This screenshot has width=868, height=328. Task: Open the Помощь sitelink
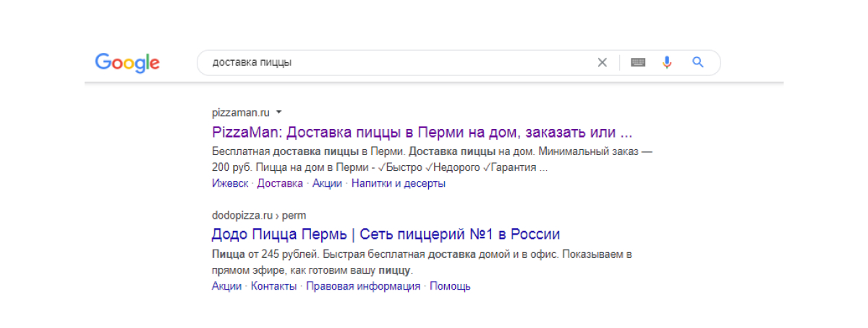pyautogui.click(x=450, y=286)
